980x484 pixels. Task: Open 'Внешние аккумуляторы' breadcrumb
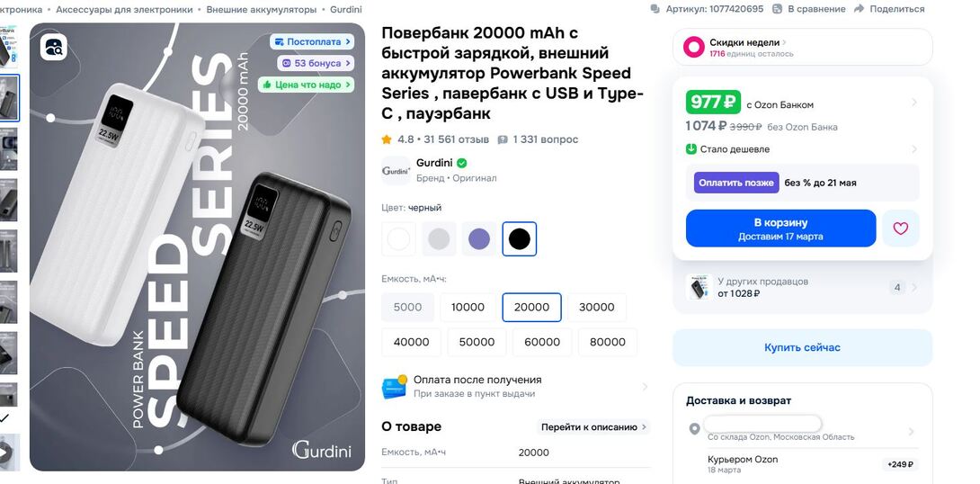click(x=262, y=9)
